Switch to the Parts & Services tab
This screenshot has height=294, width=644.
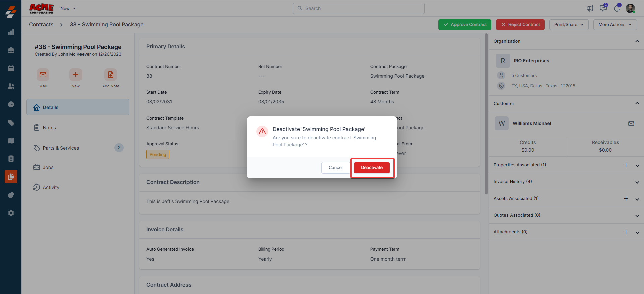point(61,148)
